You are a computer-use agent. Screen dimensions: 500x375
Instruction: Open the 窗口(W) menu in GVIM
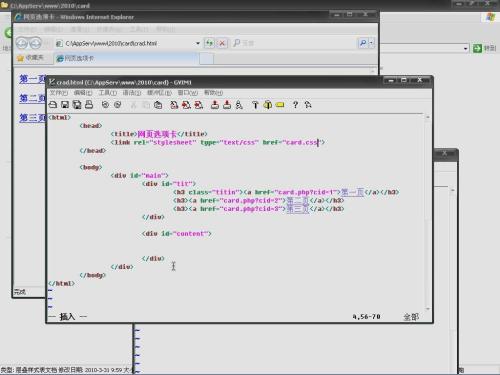pyautogui.click(x=188, y=93)
